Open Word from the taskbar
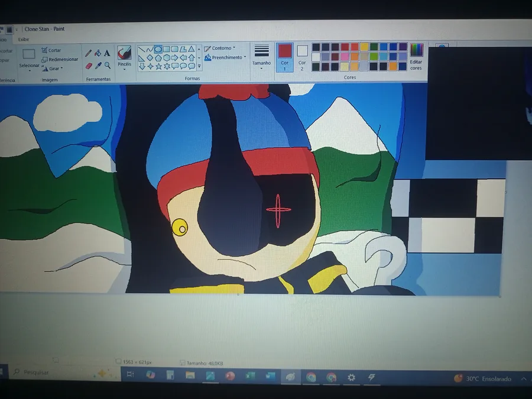532x399 pixels. click(x=270, y=377)
